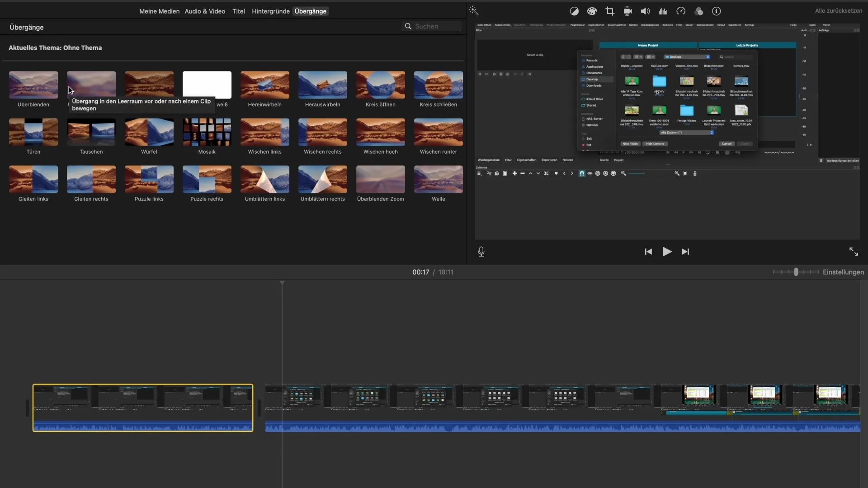Screen dimensions: 868x488
Task: Open the clip information icon
Action: pos(717,11)
